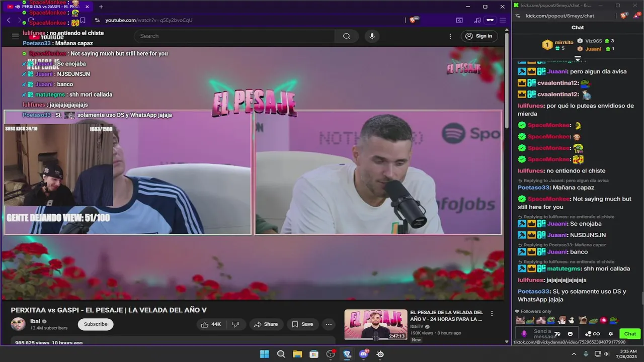Open the EL PESAJE recommended video thumbnail
The width and height of the screenshot is (644, 362).
(376, 324)
